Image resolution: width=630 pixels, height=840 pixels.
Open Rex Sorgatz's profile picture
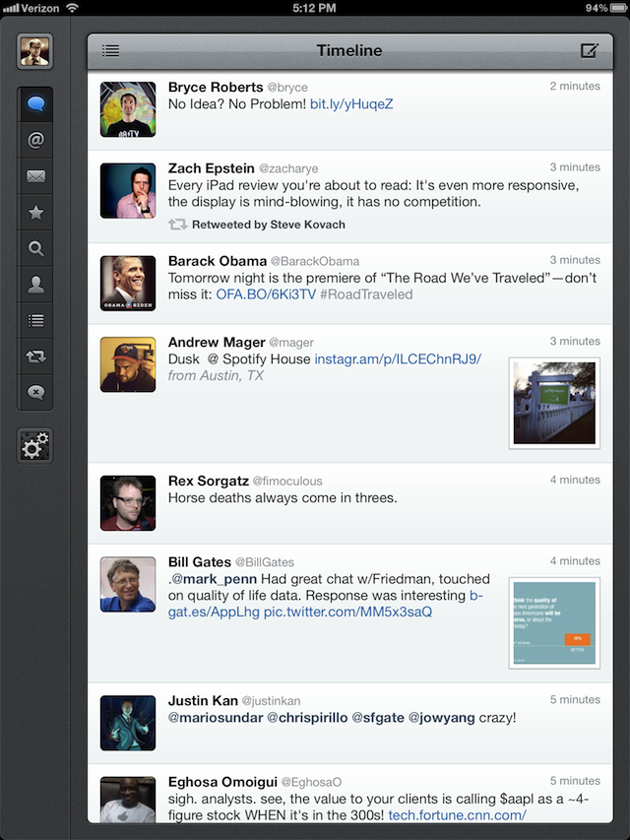click(128, 503)
